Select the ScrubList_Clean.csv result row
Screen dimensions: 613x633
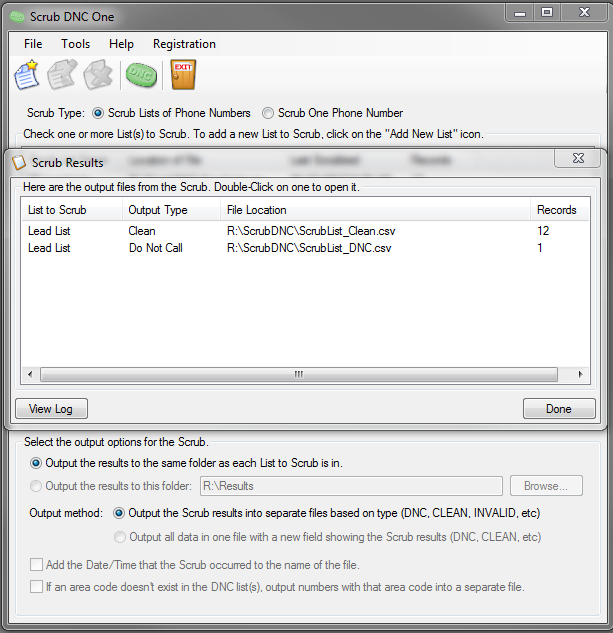[305, 231]
